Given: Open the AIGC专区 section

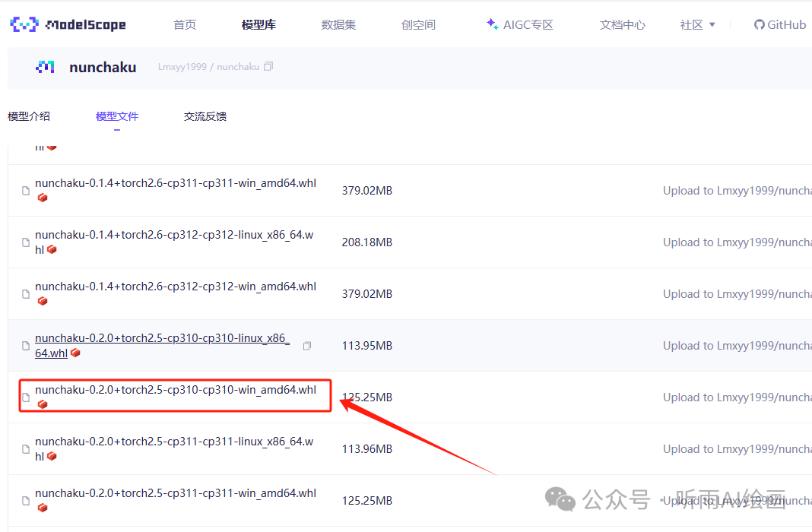Looking at the screenshot, I should point(520,24).
